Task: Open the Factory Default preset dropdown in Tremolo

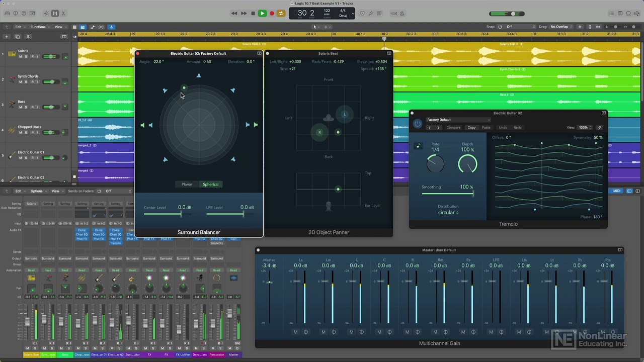Action: click(x=458, y=120)
